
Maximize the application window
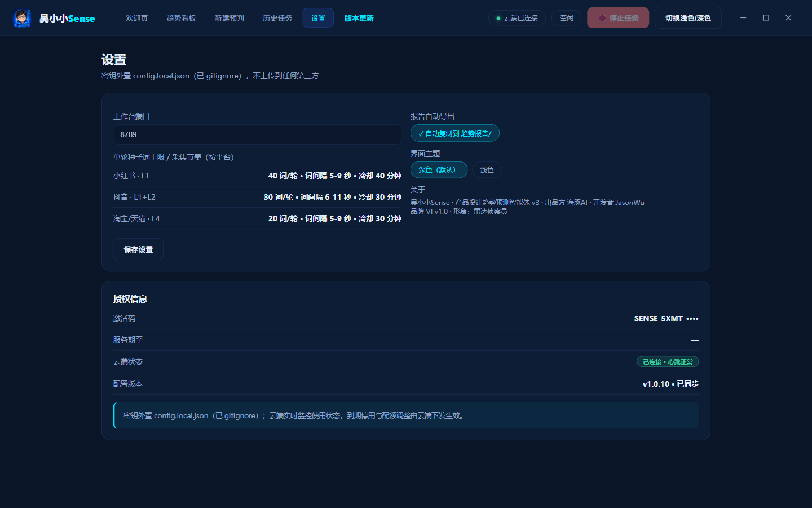point(766,18)
